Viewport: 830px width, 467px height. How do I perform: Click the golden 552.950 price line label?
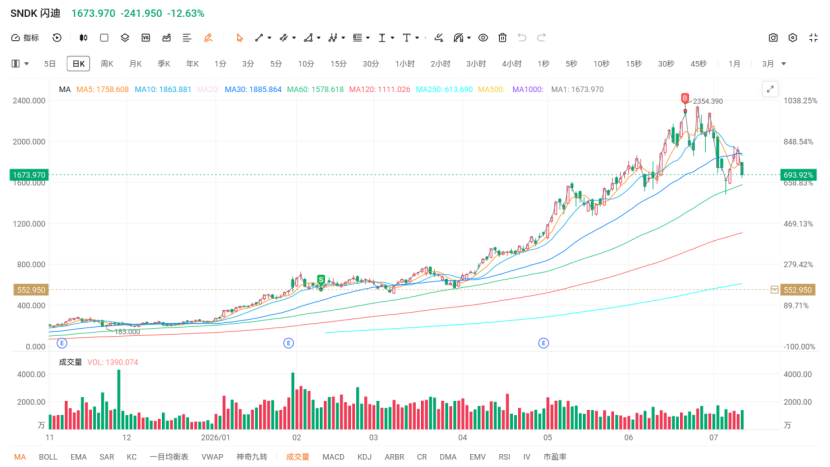(x=31, y=290)
